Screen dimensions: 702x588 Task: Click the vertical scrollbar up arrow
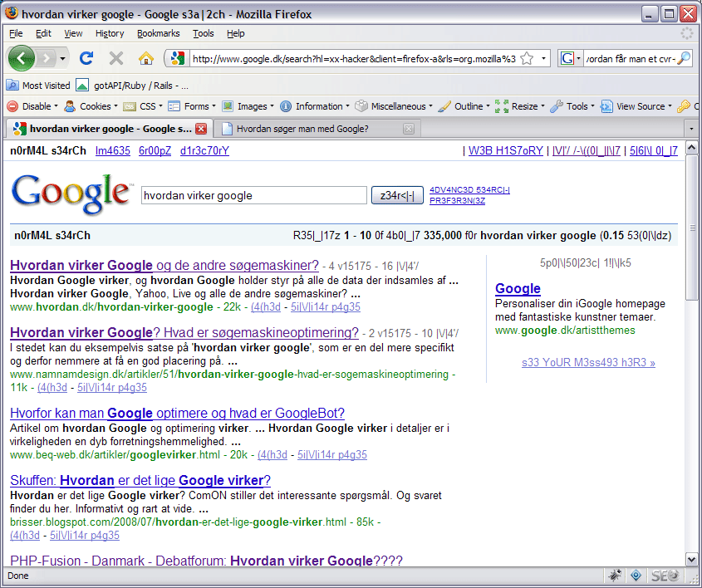(691, 147)
